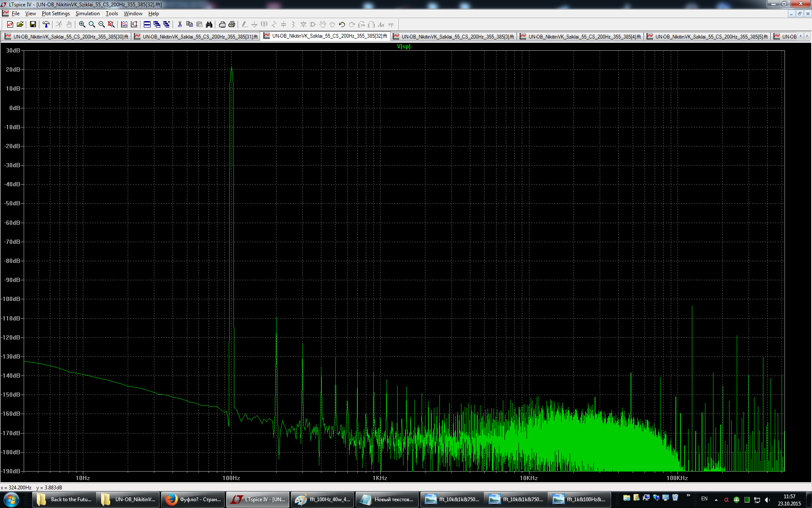Click the EN language indicator
The height and width of the screenshot is (508, 812).
tap(704, 499)
